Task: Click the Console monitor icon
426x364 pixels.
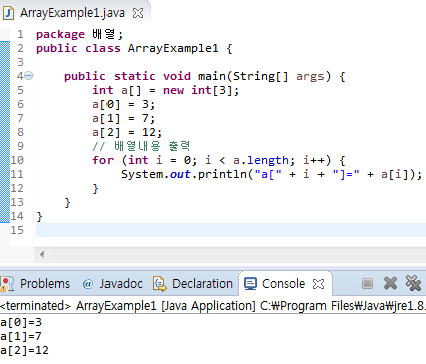Action: (x=250, y=284)
